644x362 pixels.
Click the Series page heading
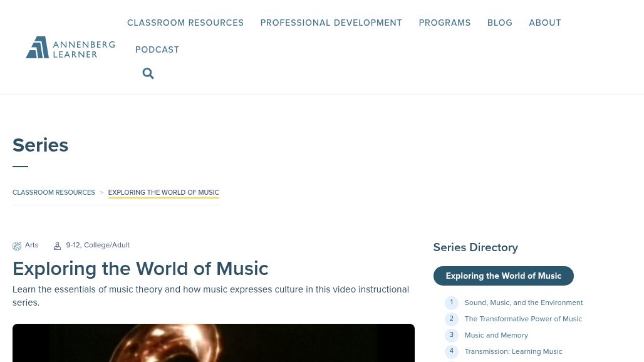pyautogui.click(x=40, y=145)
